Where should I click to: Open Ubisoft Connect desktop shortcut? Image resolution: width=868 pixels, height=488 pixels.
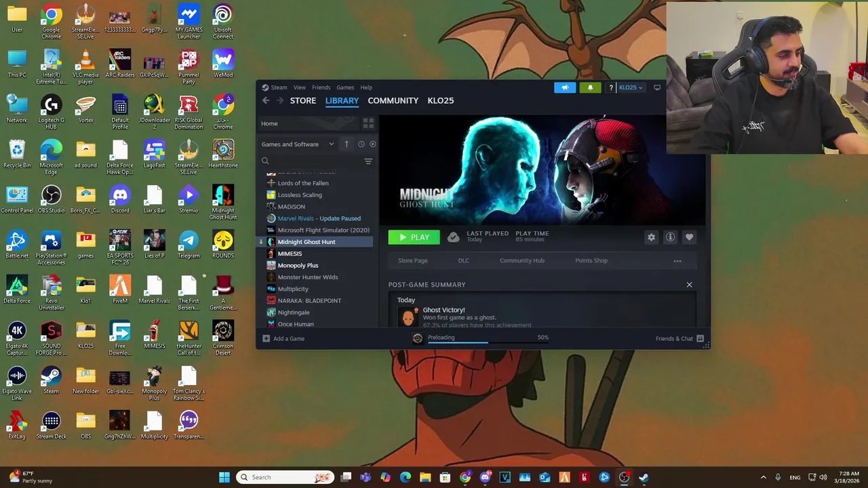(223, 22)
